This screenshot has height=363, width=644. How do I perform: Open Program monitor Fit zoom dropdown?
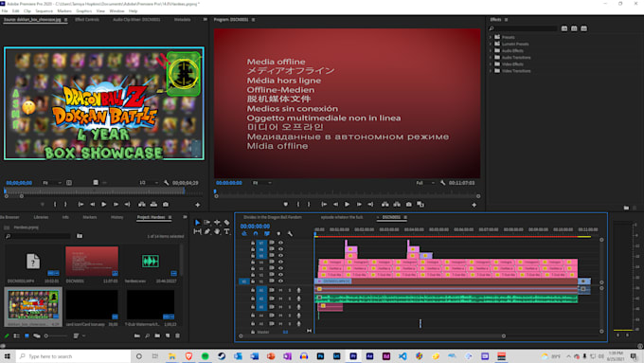[261, 183]
